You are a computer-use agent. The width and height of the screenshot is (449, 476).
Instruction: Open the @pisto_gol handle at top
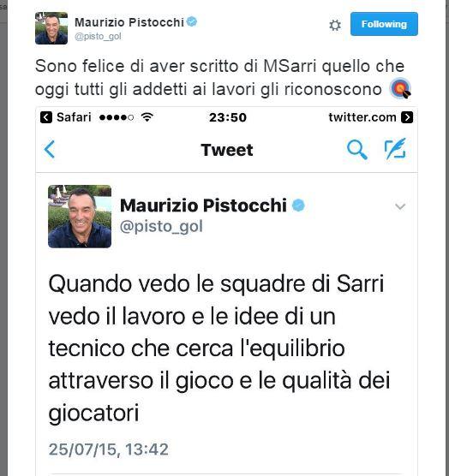98,37
